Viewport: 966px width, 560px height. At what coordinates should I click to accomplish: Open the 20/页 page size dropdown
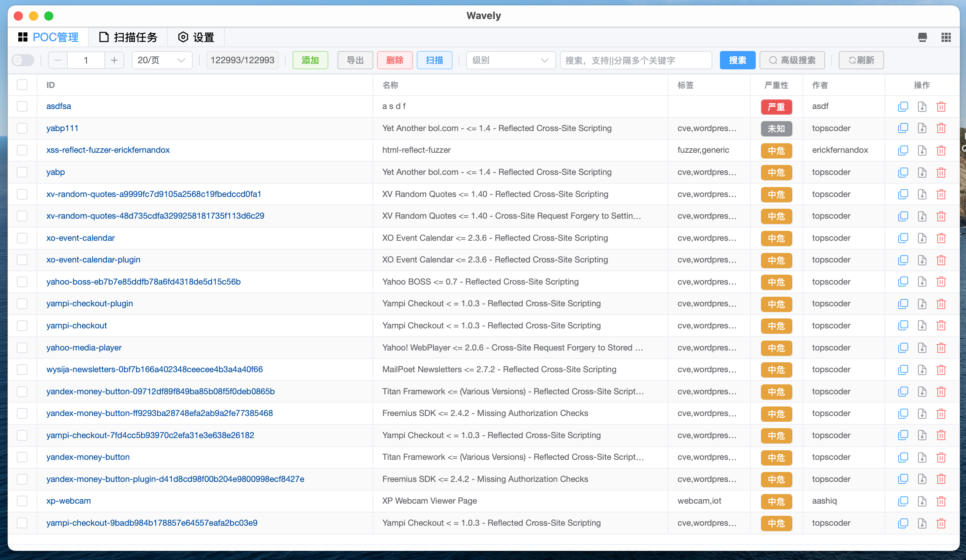click(x=162, y=60)
